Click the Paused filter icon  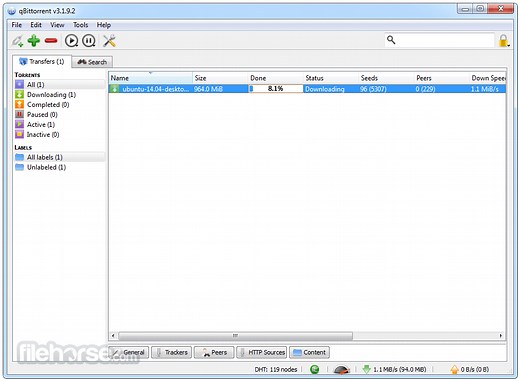coord(20,114)
